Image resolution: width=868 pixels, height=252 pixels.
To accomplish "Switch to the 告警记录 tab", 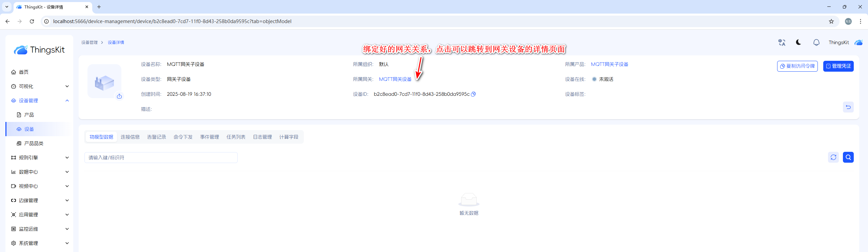I will [156, 137].
